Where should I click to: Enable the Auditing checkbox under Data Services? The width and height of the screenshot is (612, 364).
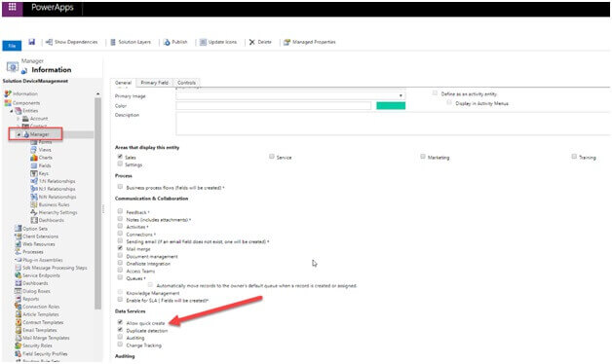coord(120,337)
